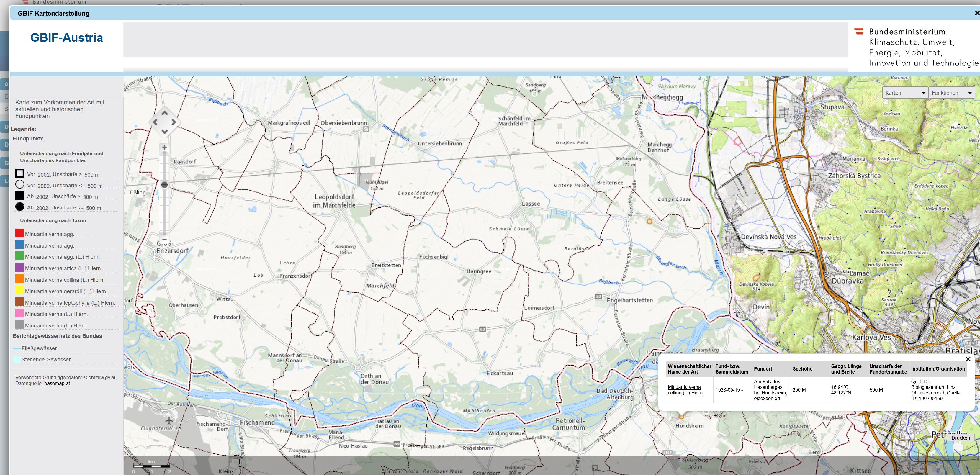
Task: Open the Minuartia verna collina species link
Action: 685,390
